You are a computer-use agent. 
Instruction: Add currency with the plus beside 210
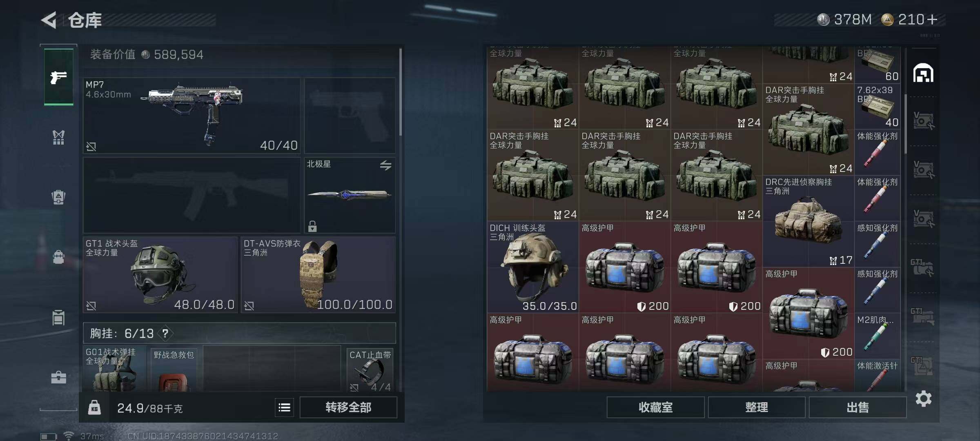tap(932, 19)
